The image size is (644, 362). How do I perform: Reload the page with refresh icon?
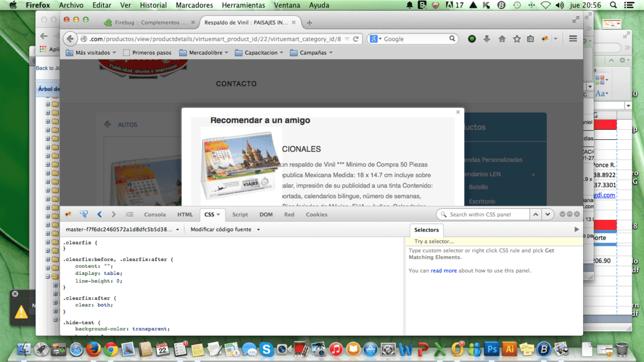356,39
